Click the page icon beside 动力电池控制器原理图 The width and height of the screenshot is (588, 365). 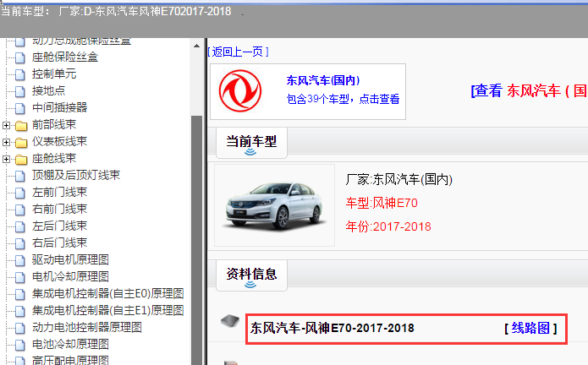20,329
